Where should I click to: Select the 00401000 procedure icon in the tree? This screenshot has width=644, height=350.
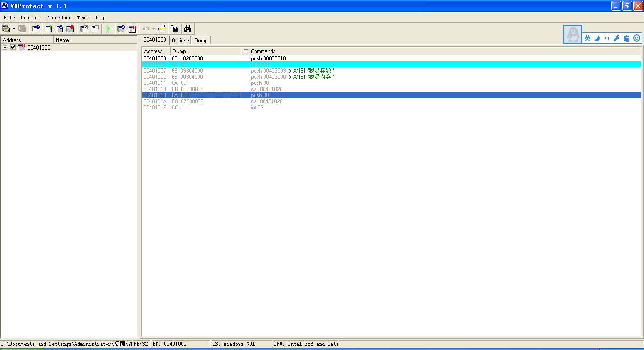pyautogui.click(x=21, y=47)
